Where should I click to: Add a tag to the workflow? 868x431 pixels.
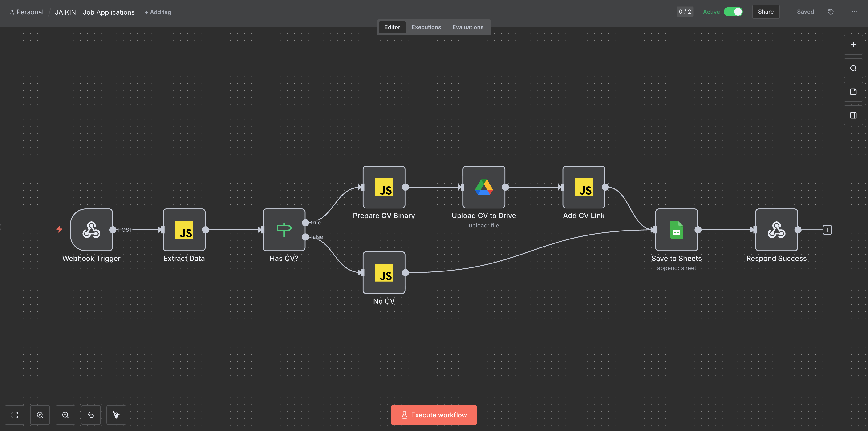[x=158, y=12]
